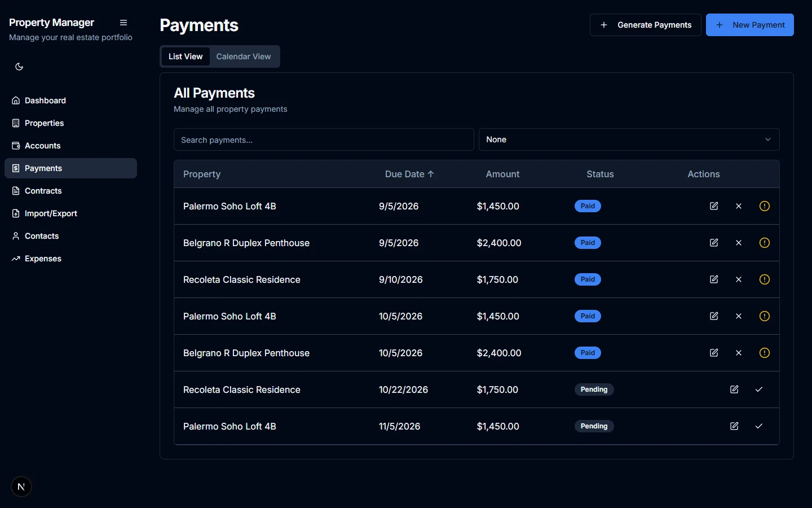Mark Recoleta 10/22/2026 payment as paid with checkmark
Viewport: 812px width, 508px height.
point(759,389)
